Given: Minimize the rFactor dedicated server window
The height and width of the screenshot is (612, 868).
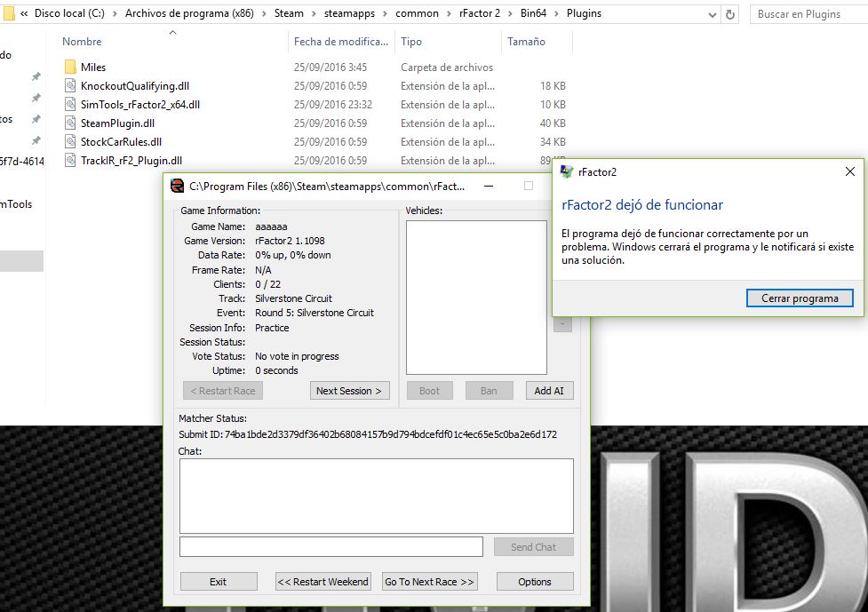Looking at the screenshot, I should click(489, 186).
